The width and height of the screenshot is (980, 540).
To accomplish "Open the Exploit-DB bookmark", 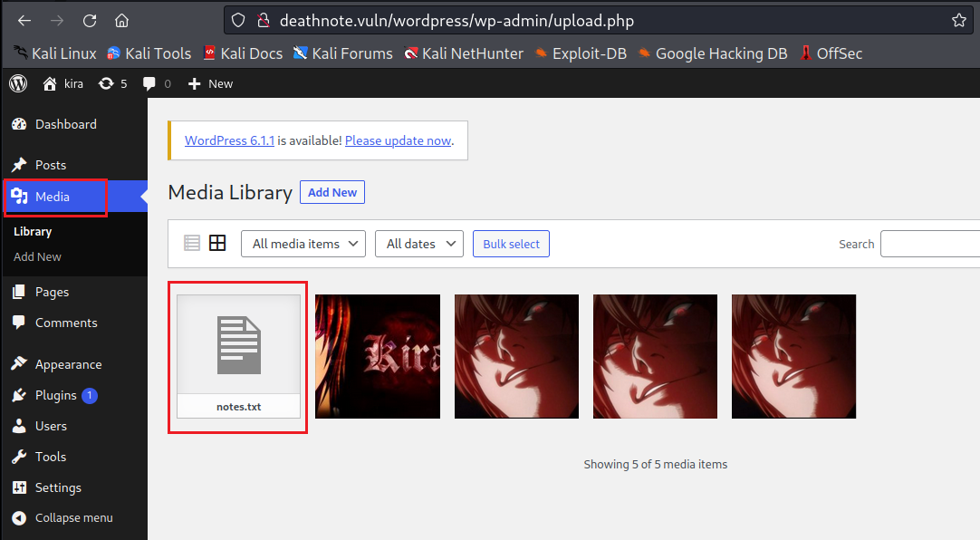I will [x=581, y=53].
